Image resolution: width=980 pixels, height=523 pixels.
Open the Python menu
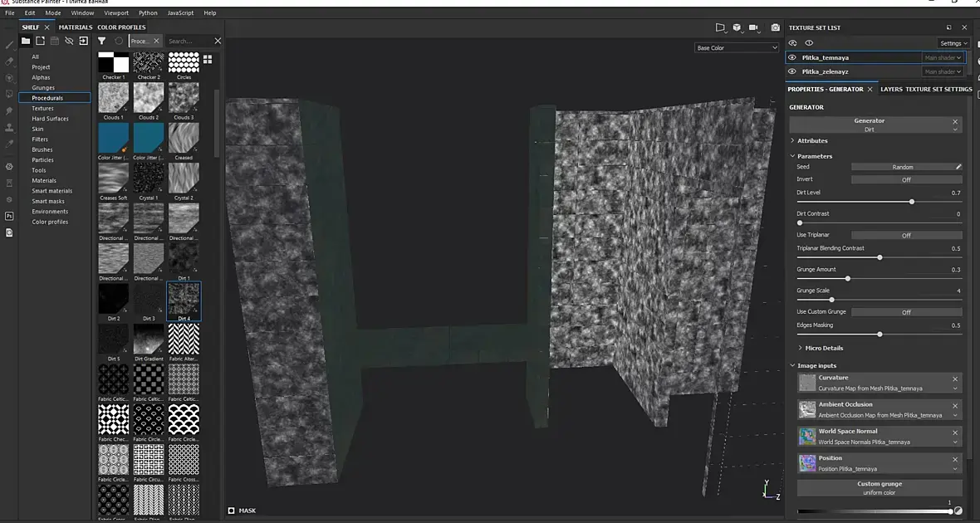coord(148,12)
